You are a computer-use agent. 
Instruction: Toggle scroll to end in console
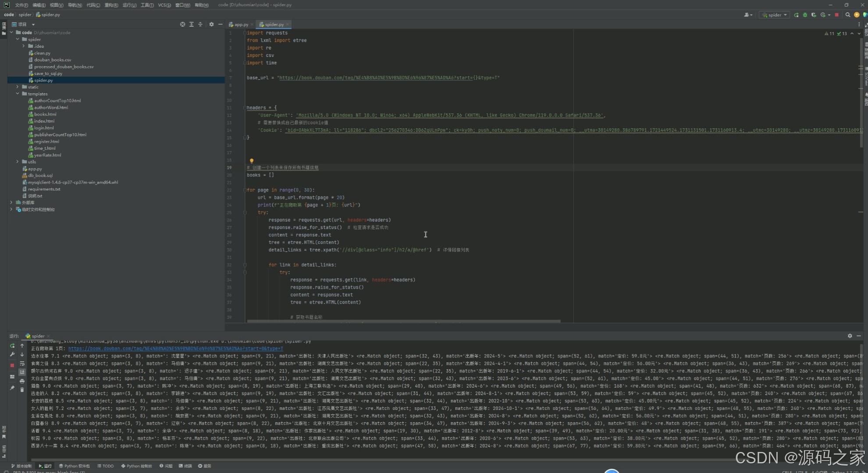click(22, 372)
